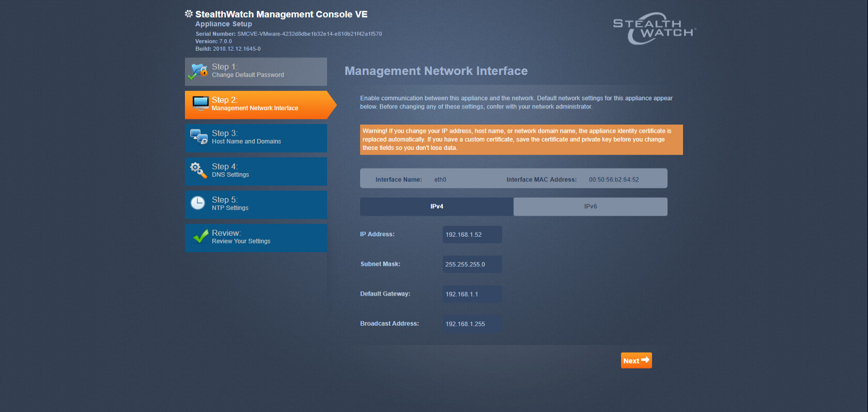Click the Review green checkmark icon

200,237
